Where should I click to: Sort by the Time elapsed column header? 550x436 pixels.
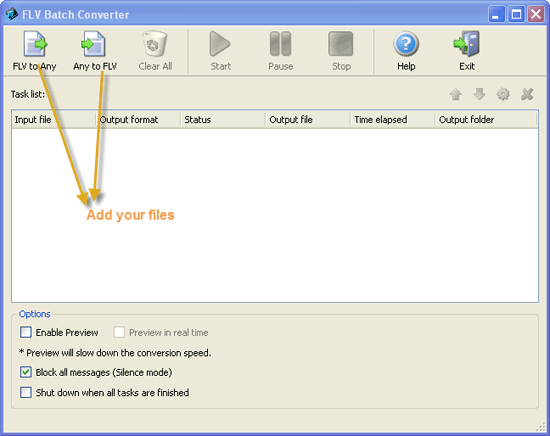(393, 120)
